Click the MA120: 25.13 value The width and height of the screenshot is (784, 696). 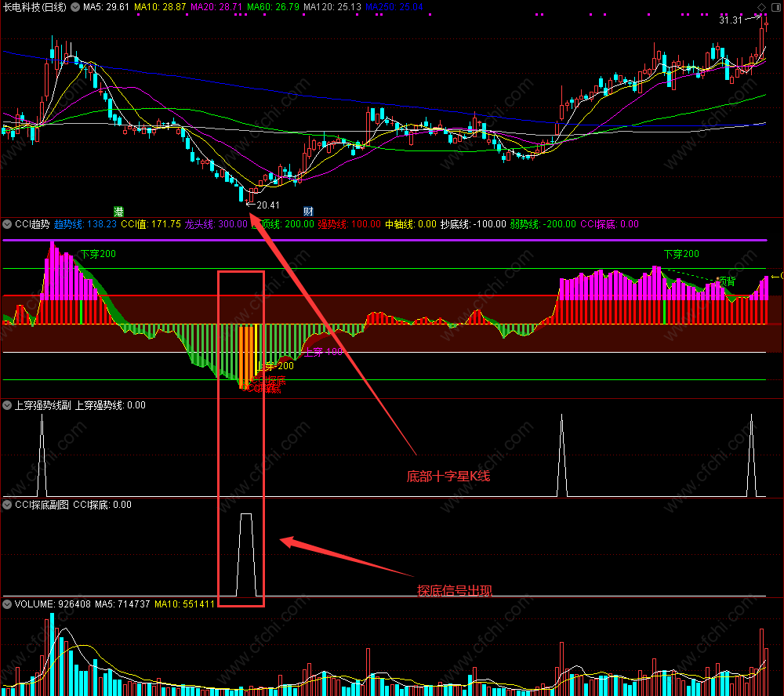(332, 7)
